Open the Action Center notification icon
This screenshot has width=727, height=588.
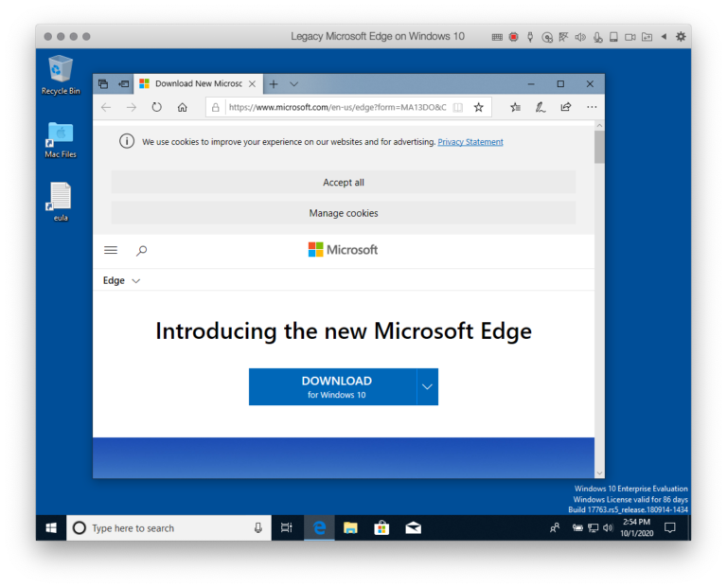(670, 527)
